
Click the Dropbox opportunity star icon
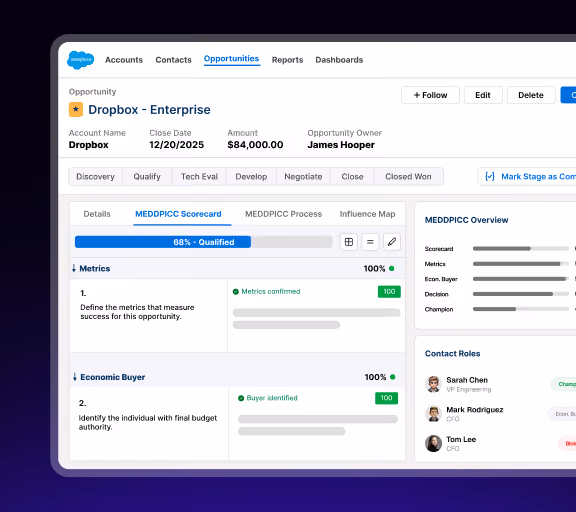coord(76,109)
